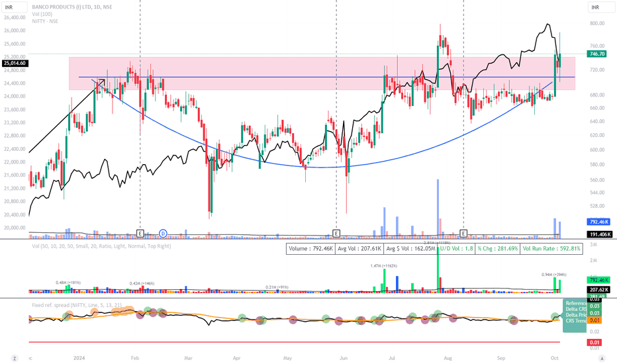Viewport: 617px width, 364px height.
Task: Select the NIFTY · NSE comparison legend
Action: coord(45,21)
